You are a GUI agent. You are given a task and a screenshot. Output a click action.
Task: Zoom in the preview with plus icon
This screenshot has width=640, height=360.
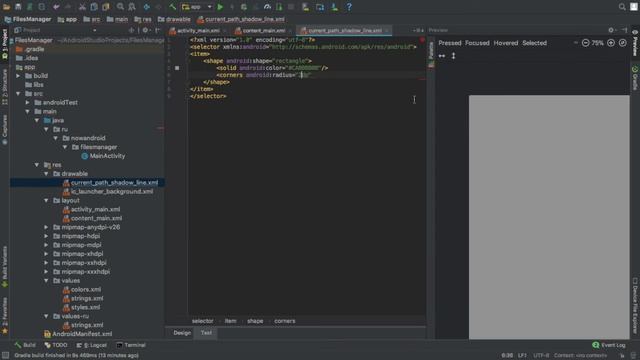pos(611,43)
